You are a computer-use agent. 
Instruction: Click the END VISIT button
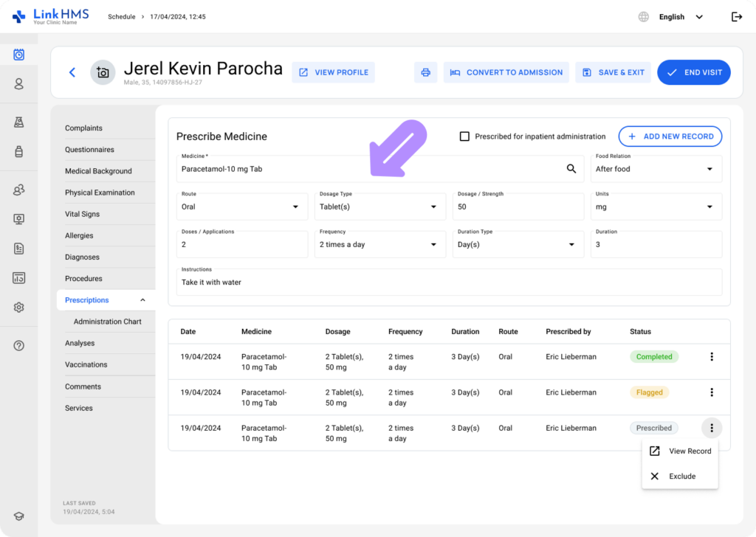pyautogui.click(x=693, y=72)
